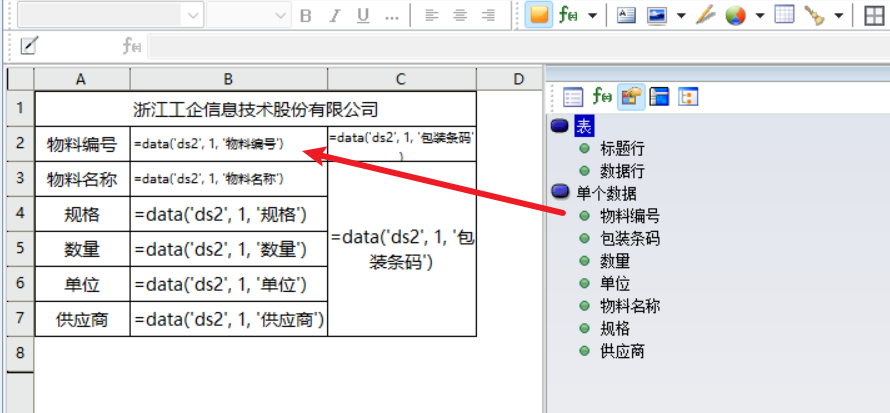Insert a text label using the A icon

point(626,15)
